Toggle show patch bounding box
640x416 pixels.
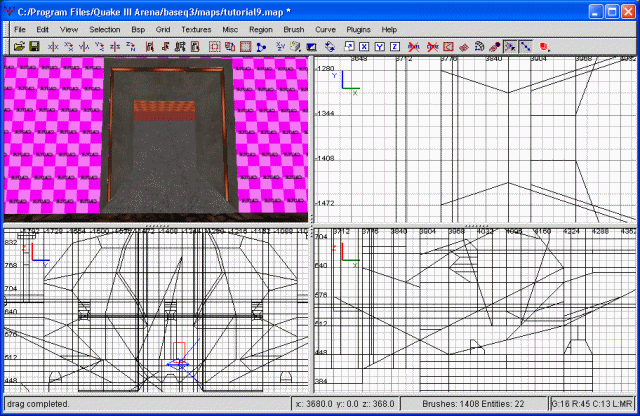pos(448,47)
